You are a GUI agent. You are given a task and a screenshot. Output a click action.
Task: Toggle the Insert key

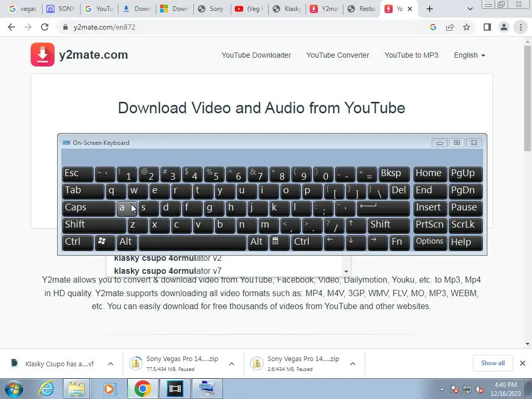point(430,208)
